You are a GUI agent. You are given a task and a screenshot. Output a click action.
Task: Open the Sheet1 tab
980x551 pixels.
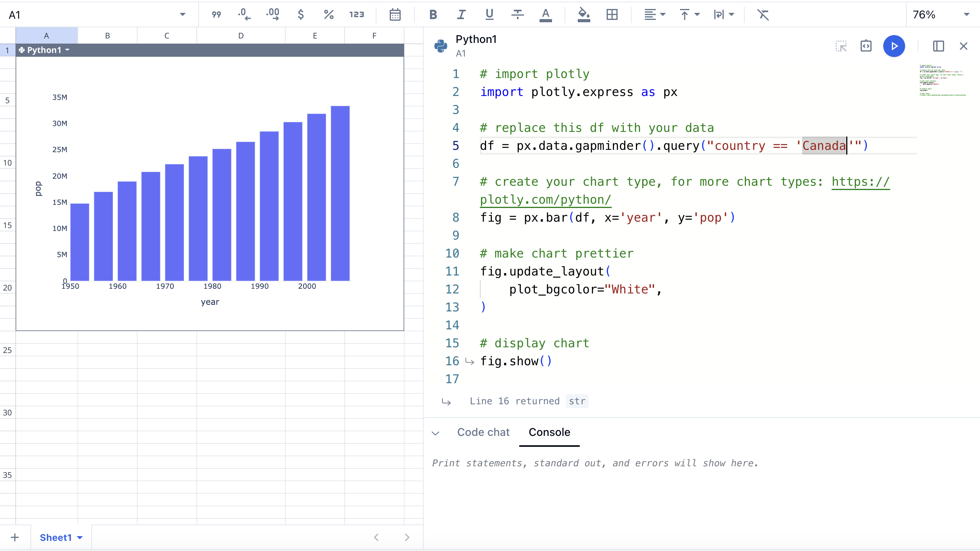tap(56, 537)
